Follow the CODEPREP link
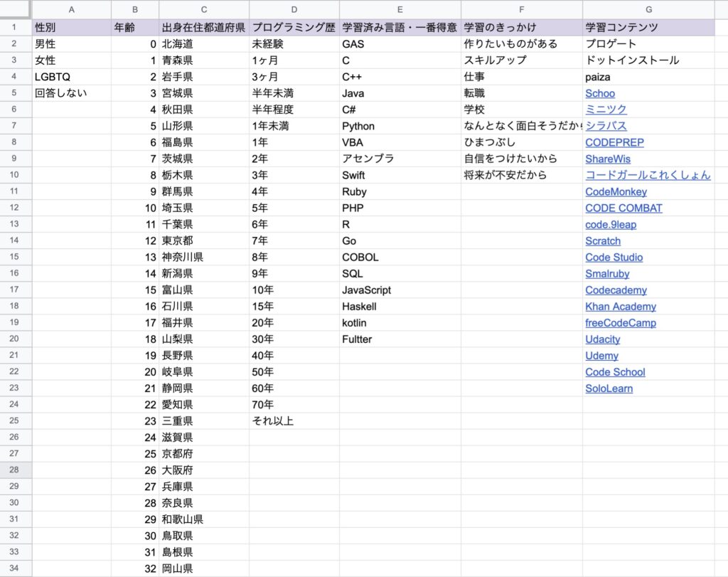Viewport: 728px width, 577px height. [614, 142]
